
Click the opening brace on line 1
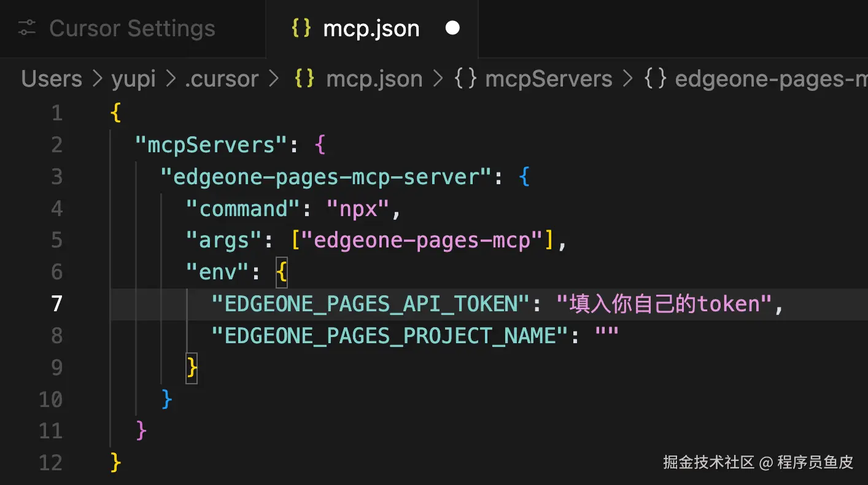tap(115, 113)
